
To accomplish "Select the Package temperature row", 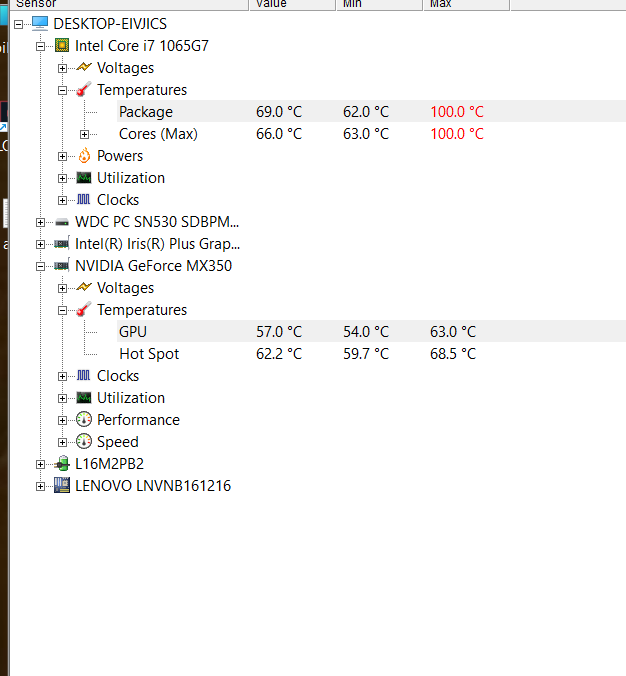I will (x=371, y=111).
